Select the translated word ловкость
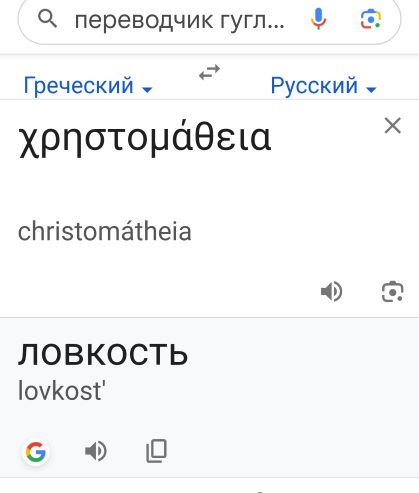Screen dimensions: 419x493 pyautogui.click(x=103, y=354)
